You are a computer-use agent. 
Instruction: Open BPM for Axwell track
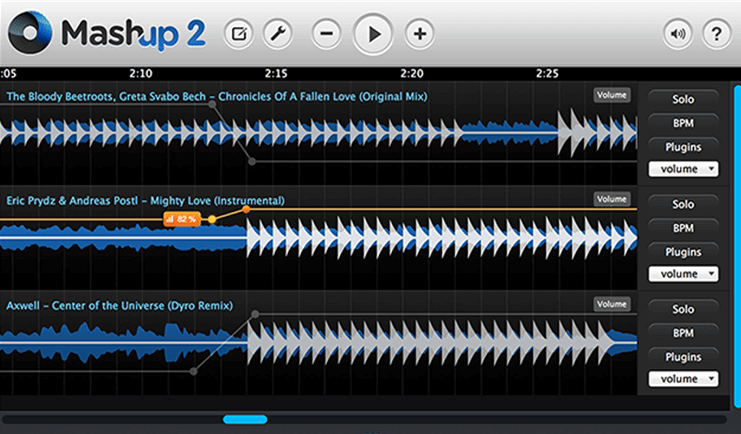tap(683, 333)
